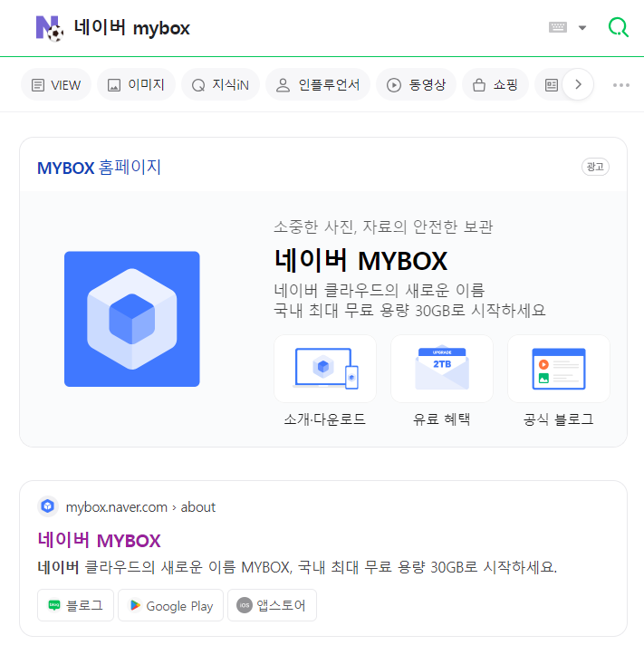The image size is (644, 645).
Task: Switch to the 동영상 tab
Action: [x=416, y=85]
